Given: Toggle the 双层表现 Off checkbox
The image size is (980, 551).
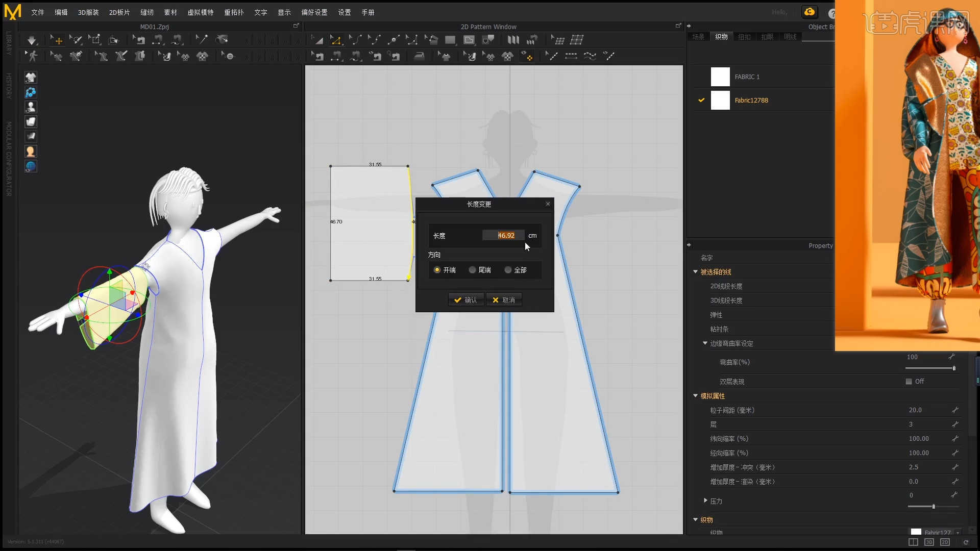Looking at the screenshot, I should tap(909, 382).
